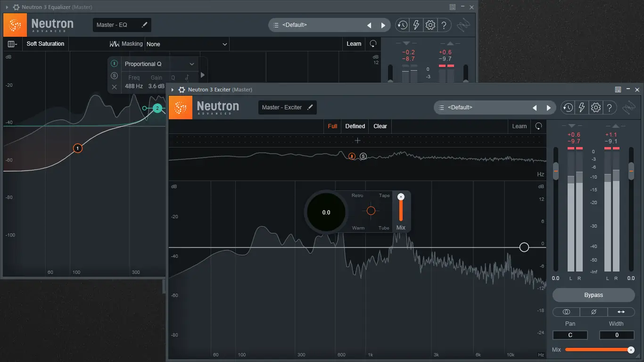Click the Exciter input gain fader
This screenshot has height=362, width=644.
(556, 171)
